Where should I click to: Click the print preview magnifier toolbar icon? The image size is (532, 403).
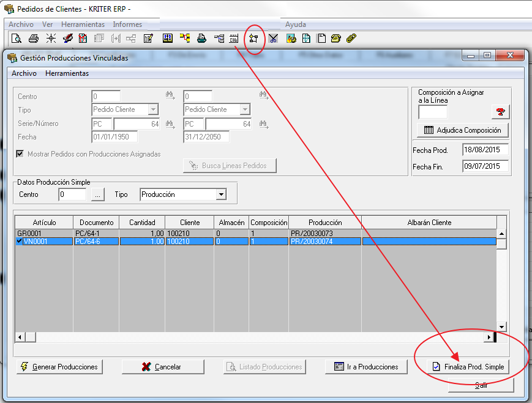(17, 39)
